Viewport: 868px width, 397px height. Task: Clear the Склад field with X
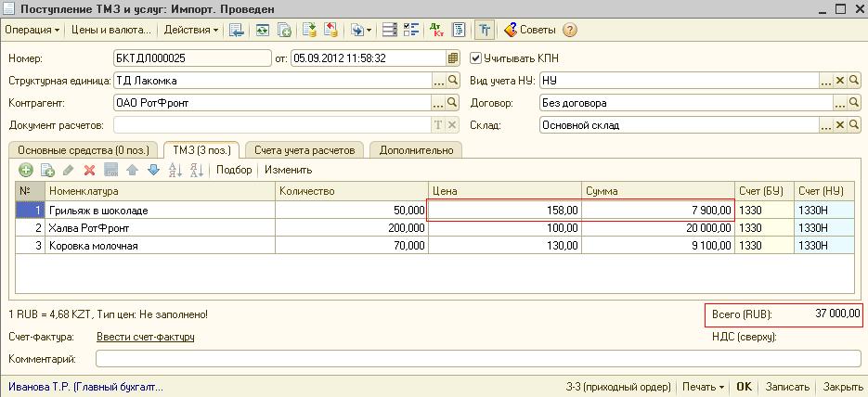click(x=839, y=125)
